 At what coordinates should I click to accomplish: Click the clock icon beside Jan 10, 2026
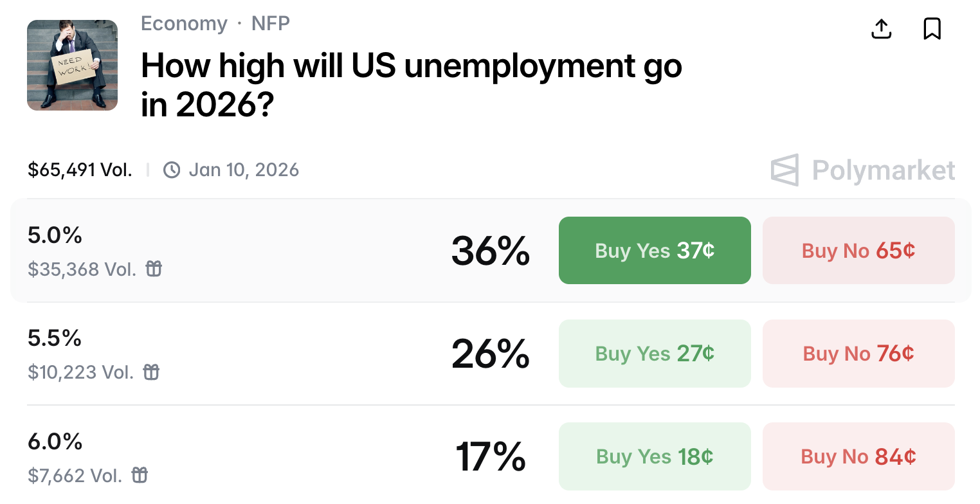click(172, 170)
